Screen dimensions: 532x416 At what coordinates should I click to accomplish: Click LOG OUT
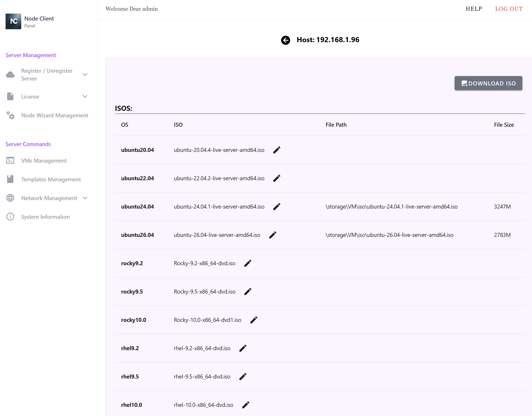tap(509, 9)
